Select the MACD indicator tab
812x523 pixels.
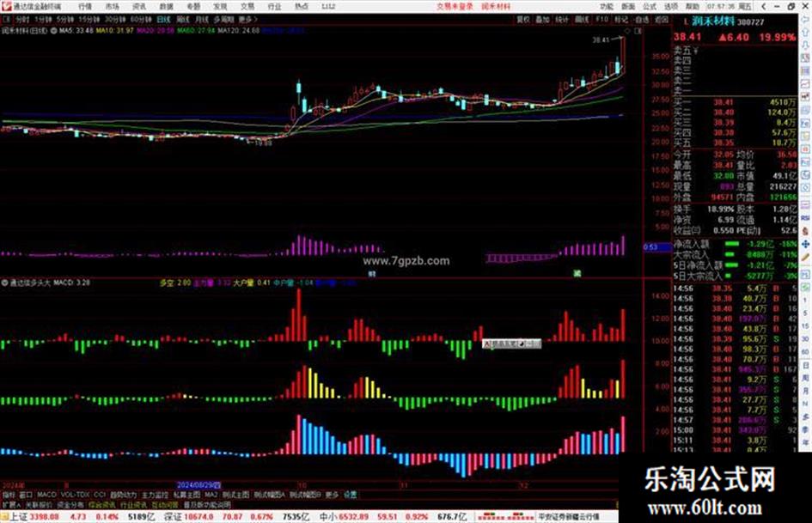pyautogui.click(x=46, y=495)
